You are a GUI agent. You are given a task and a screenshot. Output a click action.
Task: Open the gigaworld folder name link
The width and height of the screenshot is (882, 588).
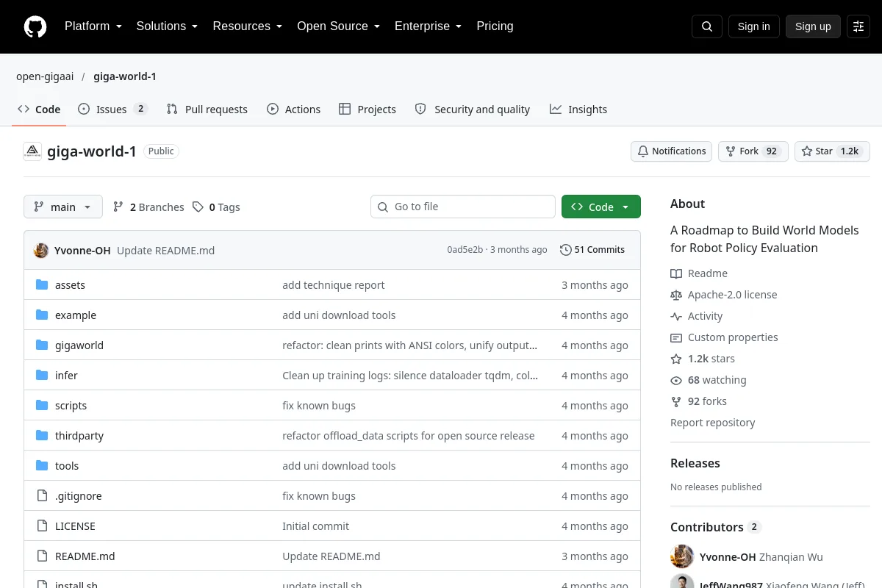coord(79,345)
